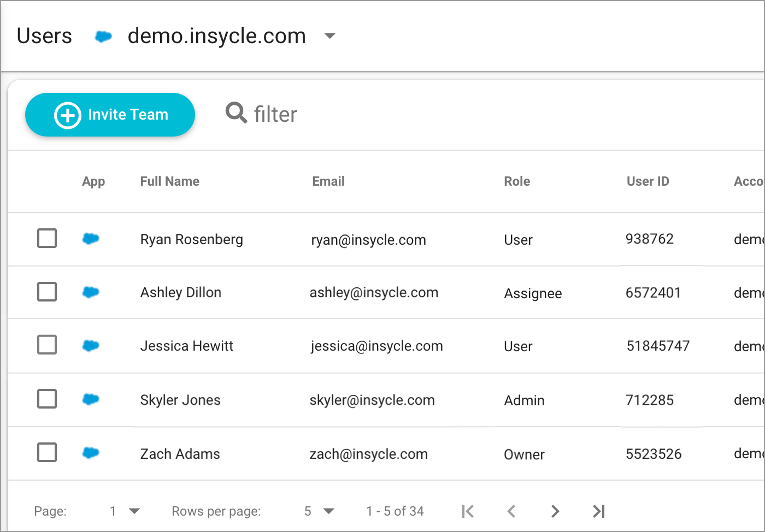Go to the first page icon
Viewport: 765px width, 532px height.
point(468,511)
